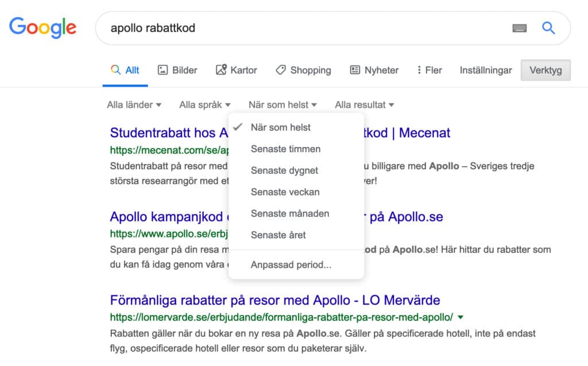Select Anpassad period option
Viewport: 588px width, 366px height.
(x=296, y=264)
